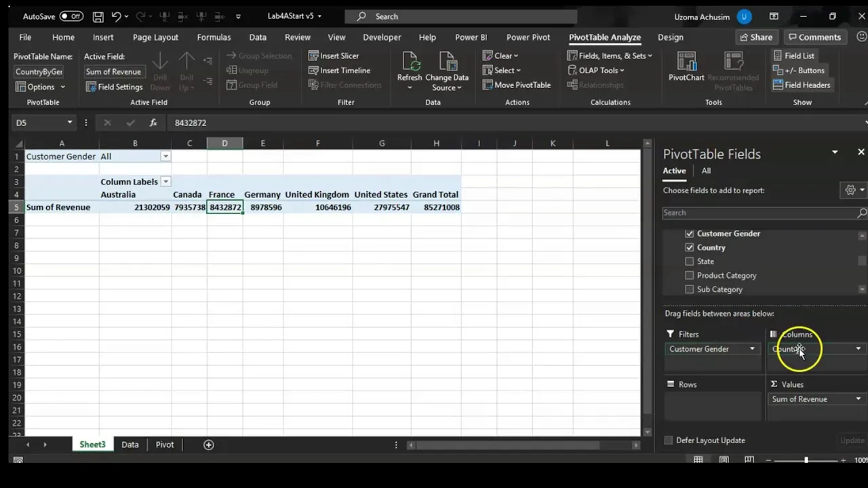
Task: Uncheck the Country field checkbox
Action: pyautogui.click(x=690, y=247)
